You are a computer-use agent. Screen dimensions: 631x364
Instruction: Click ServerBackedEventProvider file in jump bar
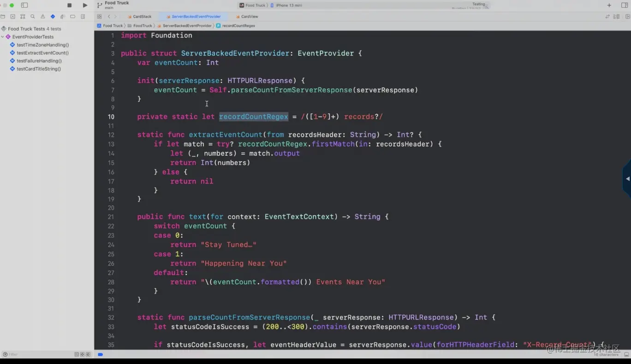185,26
